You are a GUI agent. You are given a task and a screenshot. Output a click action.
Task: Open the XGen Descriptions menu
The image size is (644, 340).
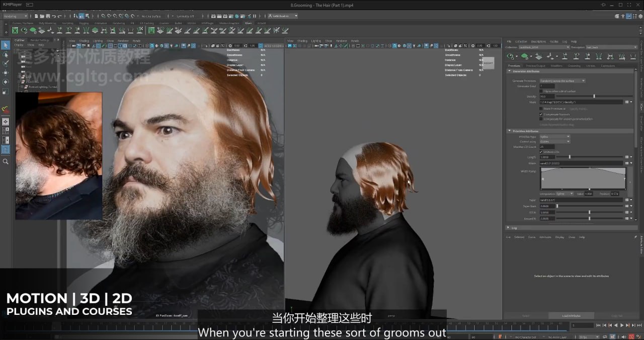[538, 41]
